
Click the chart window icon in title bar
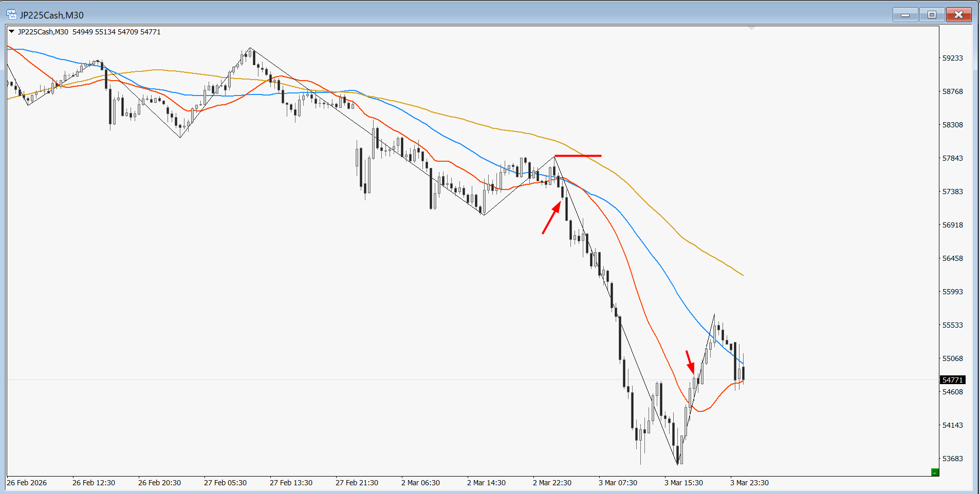click(11, 15)
